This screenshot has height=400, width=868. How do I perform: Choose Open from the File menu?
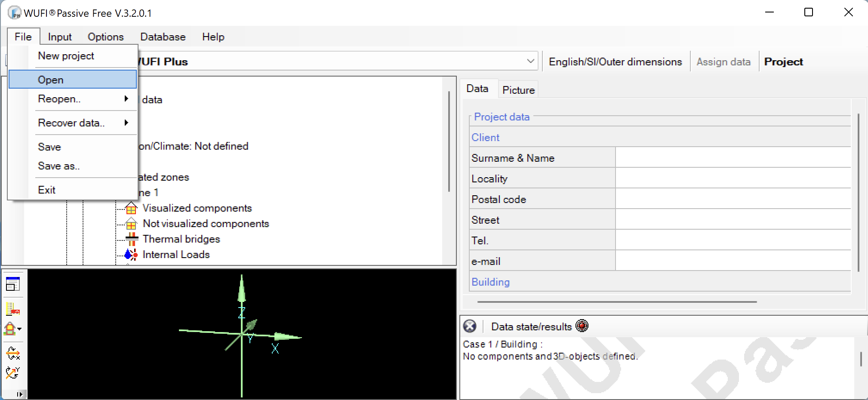(x=51, y=80)
